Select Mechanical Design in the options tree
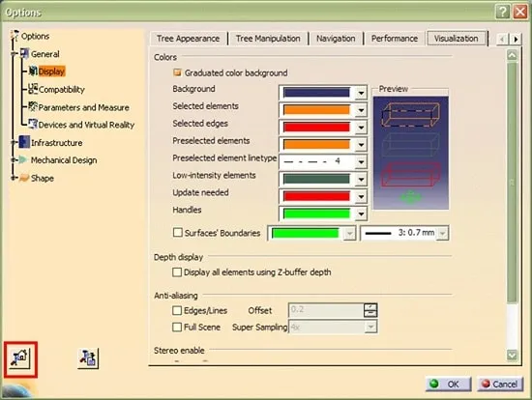The image size is (532, 400). [x=64, y=160]
